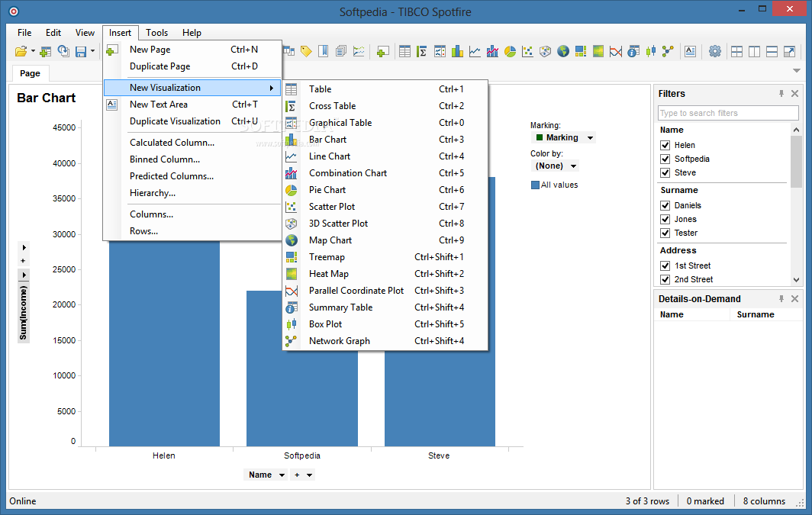The image size is (812, 515).
Task: Toggle the 2nd Street address checkbox
Action: (x=665, y=279)
